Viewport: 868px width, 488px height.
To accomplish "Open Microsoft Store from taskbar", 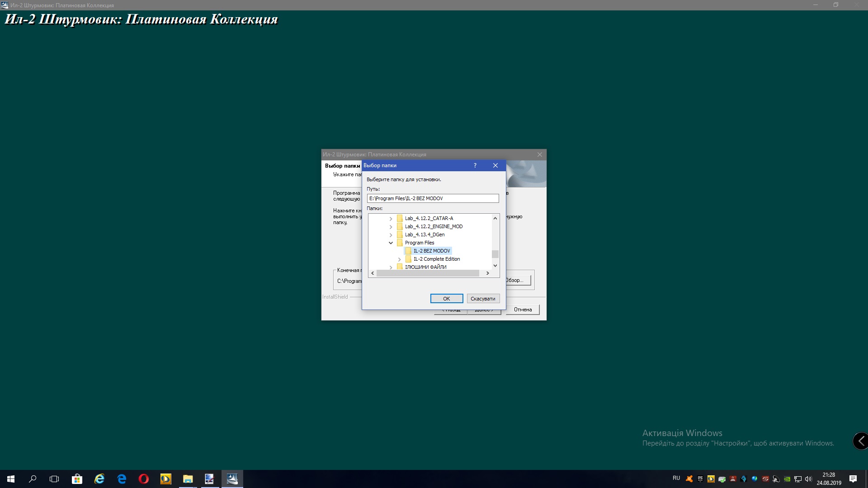I will (x=77, y=479).
